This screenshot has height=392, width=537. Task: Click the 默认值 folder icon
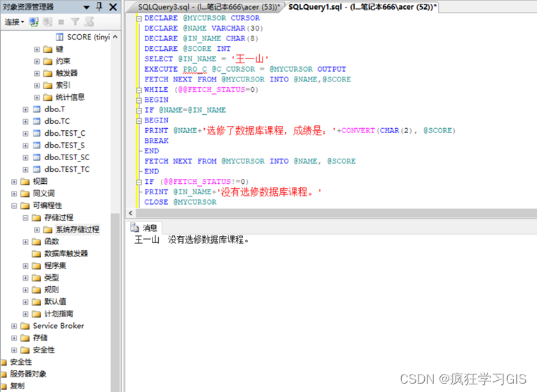pos(37,302)
